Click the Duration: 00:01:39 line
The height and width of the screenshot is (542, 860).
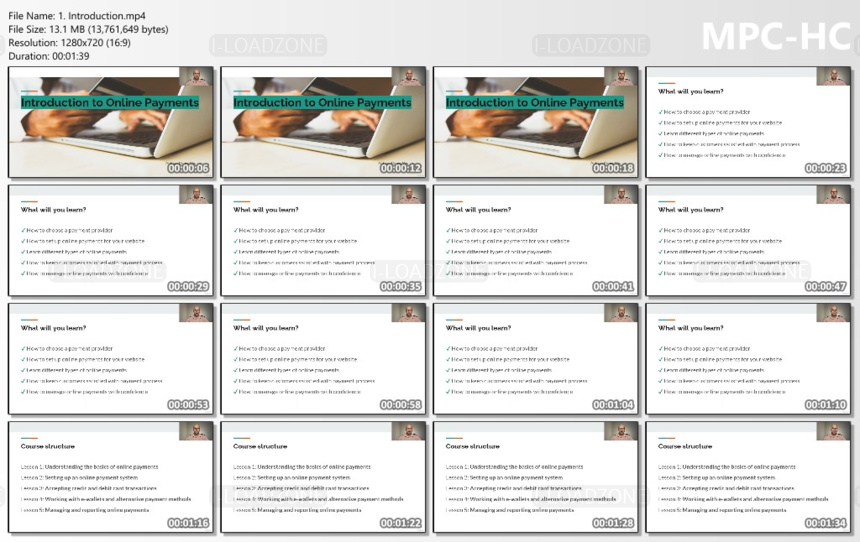pyautogui.click(x=49, y=56)
